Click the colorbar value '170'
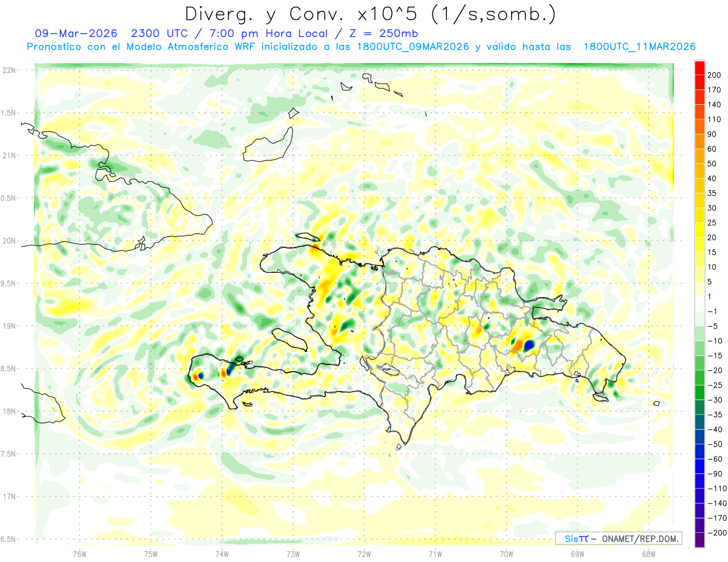 [715, 90]
